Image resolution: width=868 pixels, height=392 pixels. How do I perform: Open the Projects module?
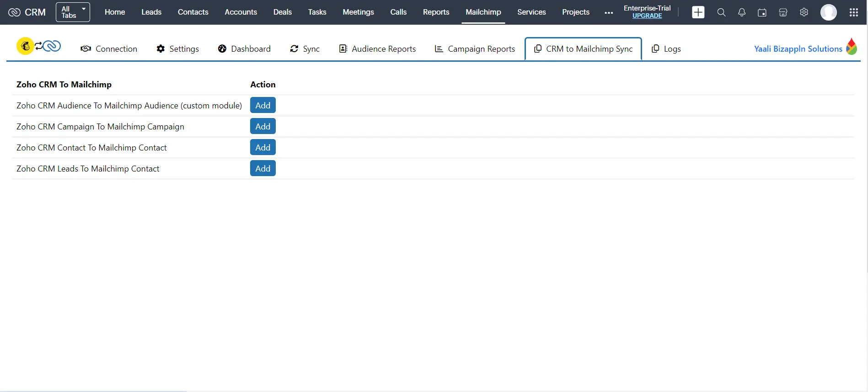click(x=576, y=12)
